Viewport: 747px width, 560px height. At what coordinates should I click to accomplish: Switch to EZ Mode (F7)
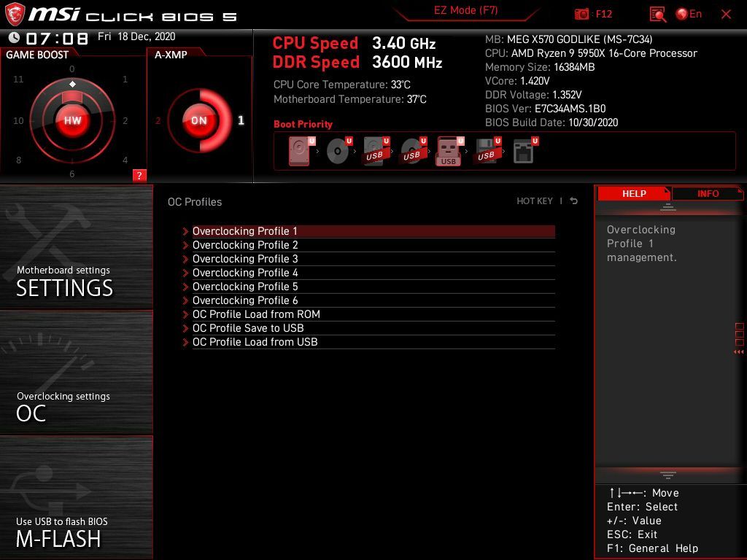click(x=466, y=10)
